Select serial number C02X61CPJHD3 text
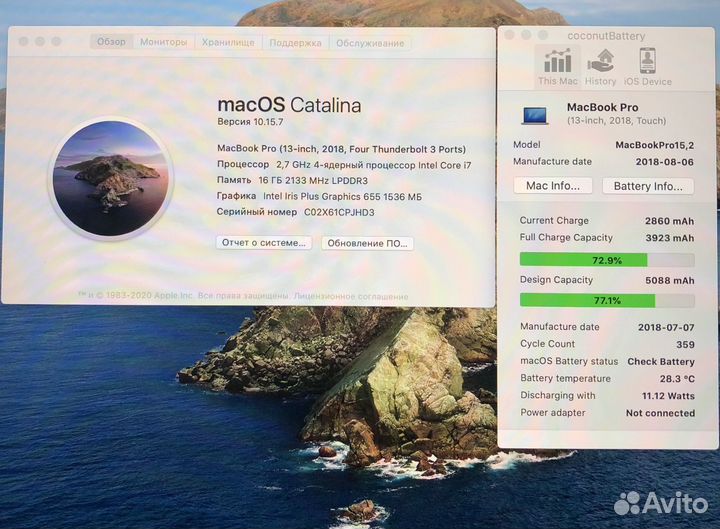 pyautogui.click(x=339, y=213)
